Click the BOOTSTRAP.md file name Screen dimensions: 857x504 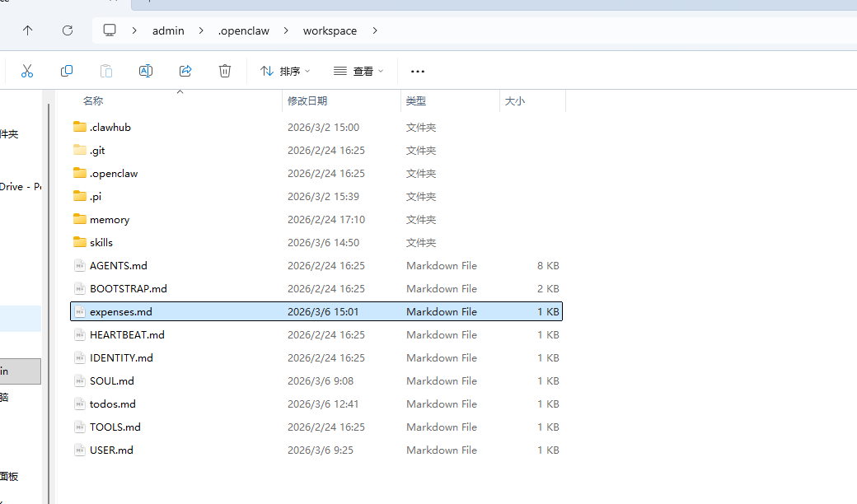(x=129, y=288)
